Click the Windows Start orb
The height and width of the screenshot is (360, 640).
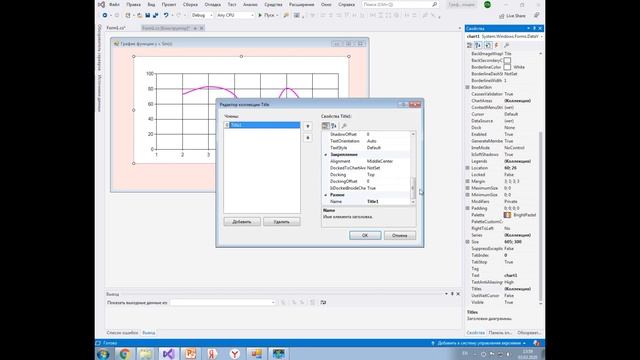(103, 353)
